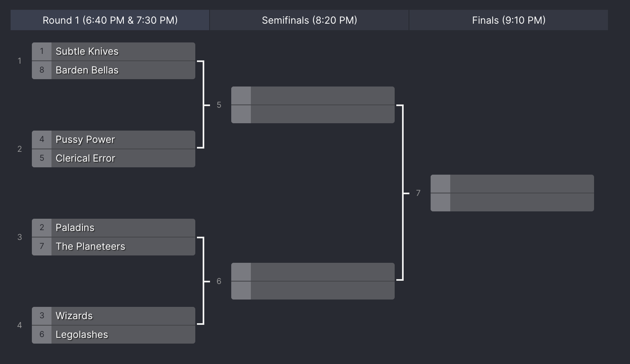Select the Finals (9:10 PM) header
The image size is (630, 364).
[x=509, y=20]
